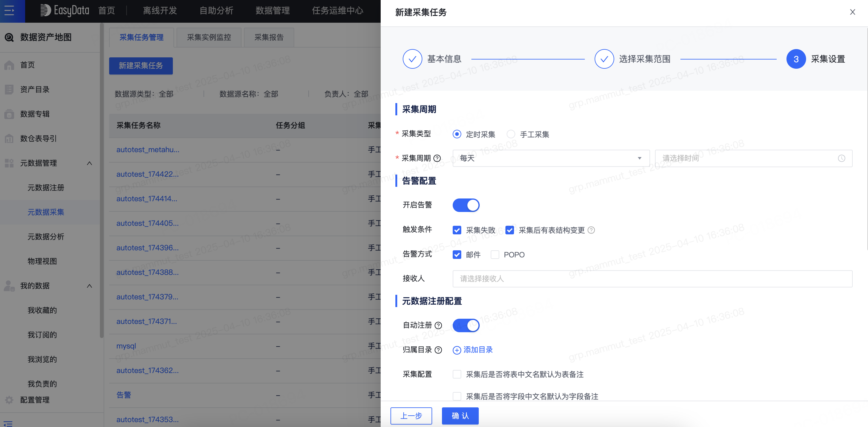Check 采集后是否将字段中文名默认为字段备注
868x427 pixels.
click(457, 396)
